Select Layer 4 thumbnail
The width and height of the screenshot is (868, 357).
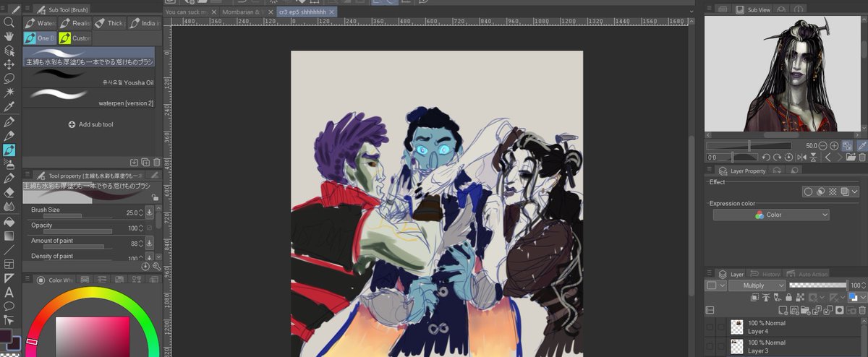click(x=738, y=327)
